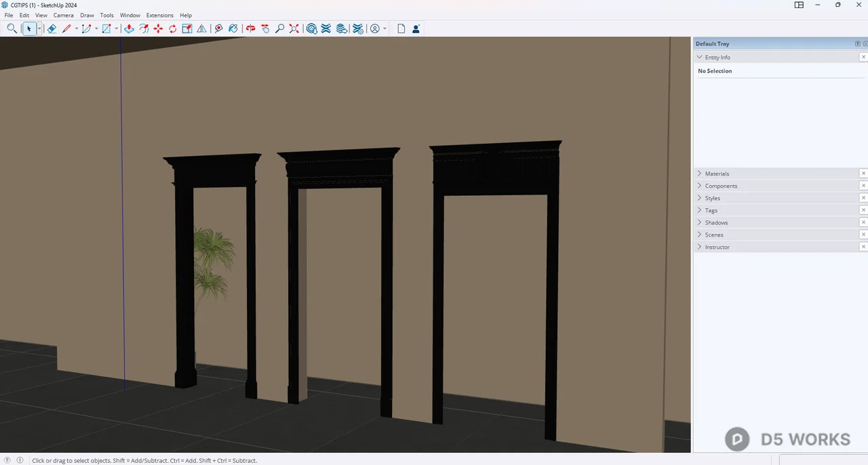
Task: Expand the Instructor panel
Action: point(700,247)
